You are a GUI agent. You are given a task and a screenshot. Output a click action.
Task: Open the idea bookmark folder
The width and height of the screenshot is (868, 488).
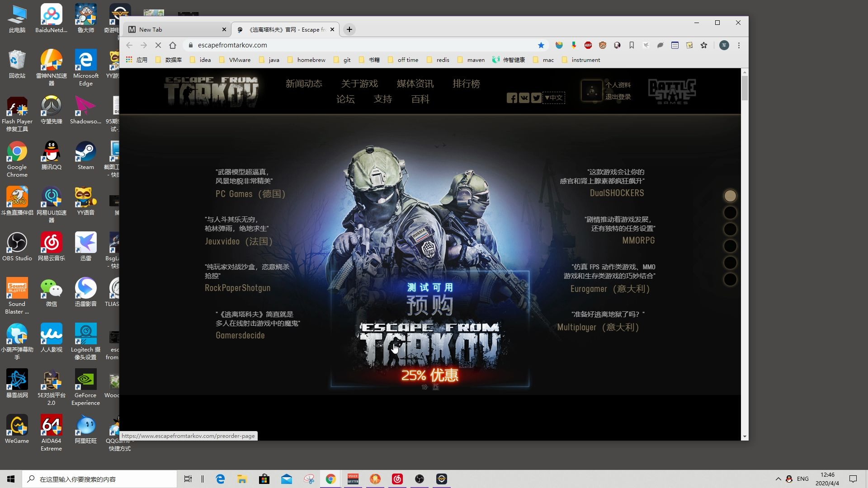(200, 60)
